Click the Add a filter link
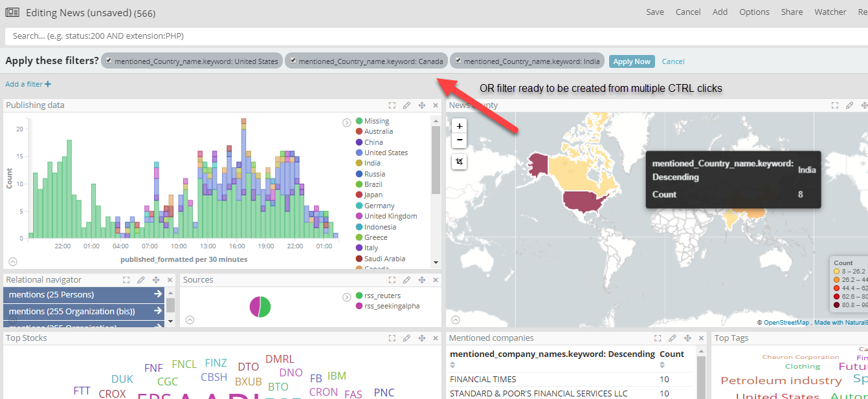Screen dimensions: 868x399 coord(28,84)
